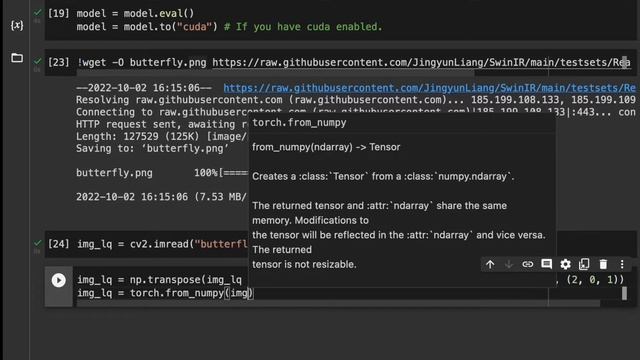Open cell editor settings gear
Screen dimensions: 640x360
pyautogui.click(x=565, y=264)
